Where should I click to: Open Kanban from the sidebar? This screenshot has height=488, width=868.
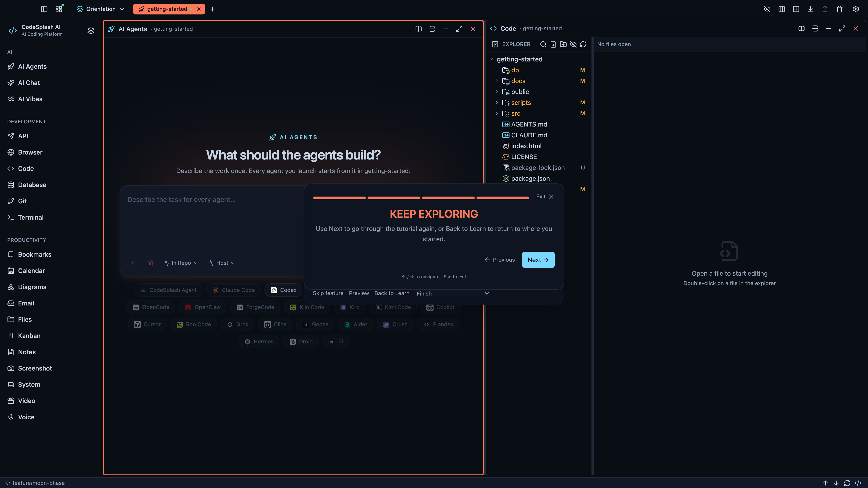29,336
